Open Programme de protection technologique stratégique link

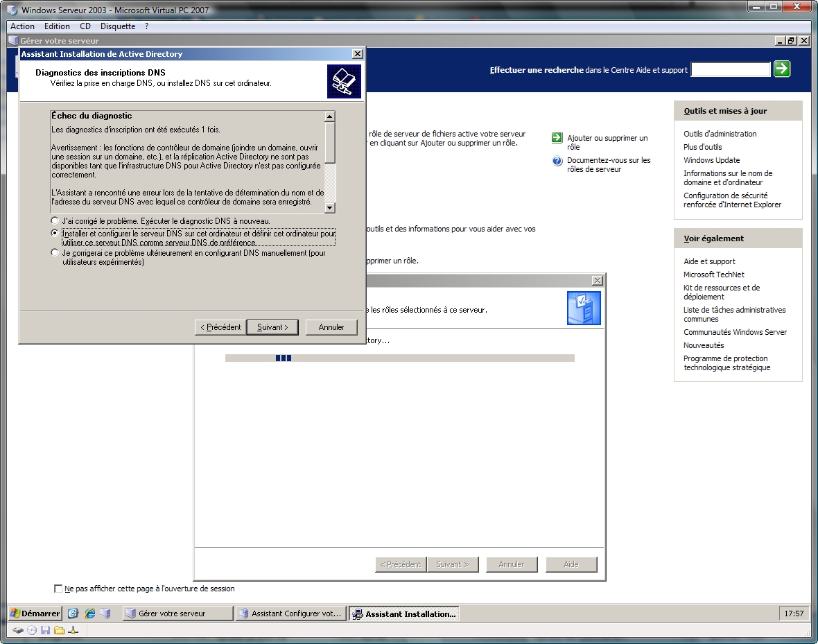pyautogui.click(x=726, y=363)
